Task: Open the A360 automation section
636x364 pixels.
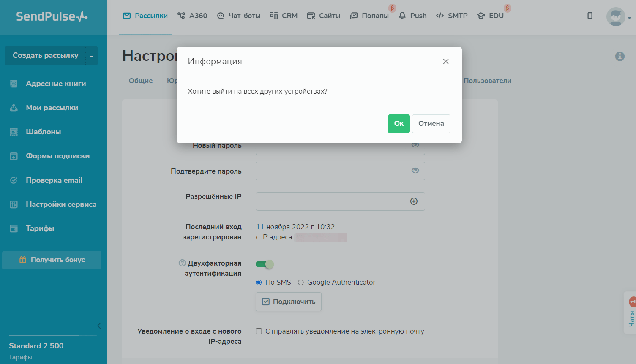Action: [192, 16]
